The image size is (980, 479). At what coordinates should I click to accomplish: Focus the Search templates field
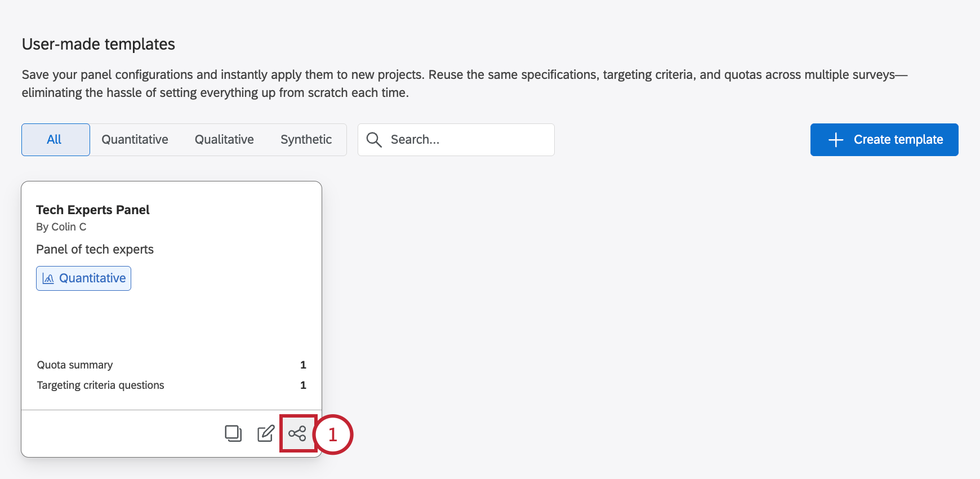point(456,140)
